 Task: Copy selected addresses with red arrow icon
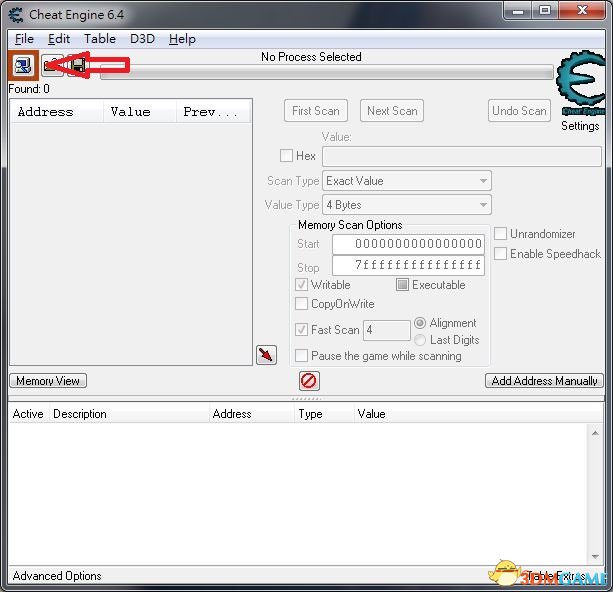pos(266,355)
